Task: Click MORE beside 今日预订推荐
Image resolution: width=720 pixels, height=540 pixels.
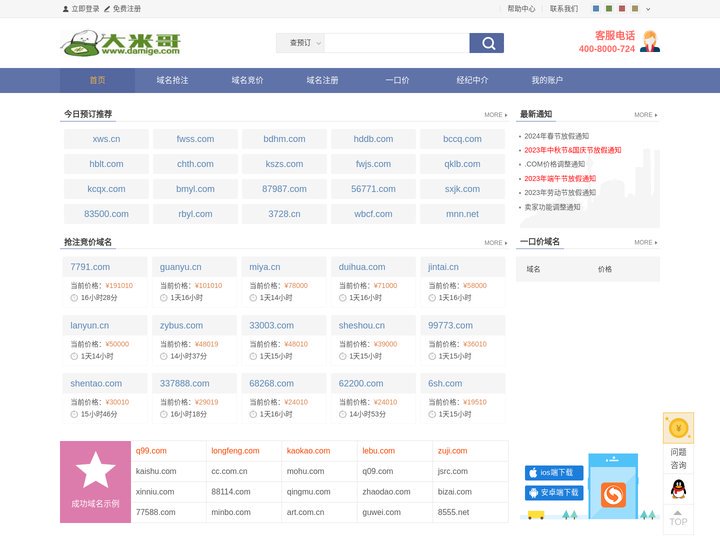Action: 495,115
